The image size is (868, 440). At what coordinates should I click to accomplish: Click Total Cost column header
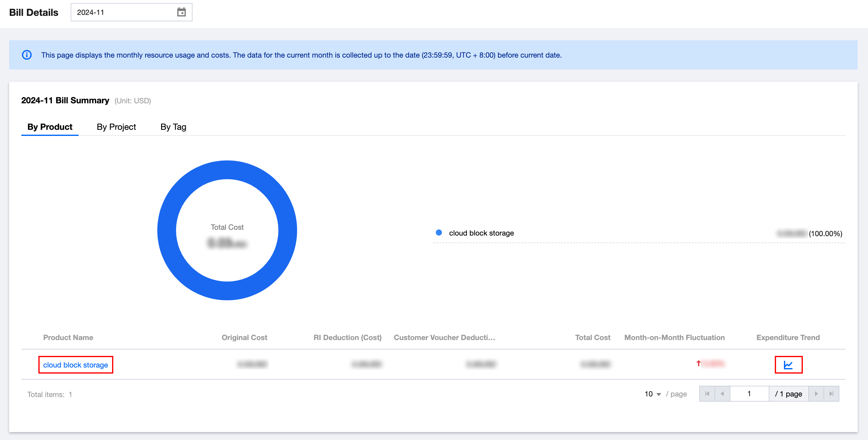[592, 338]
